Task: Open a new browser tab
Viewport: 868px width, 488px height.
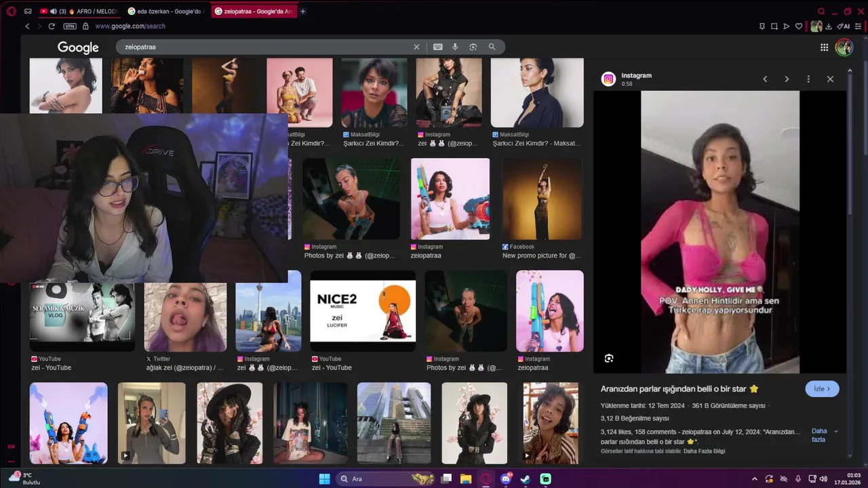Action: coord(303,12)
